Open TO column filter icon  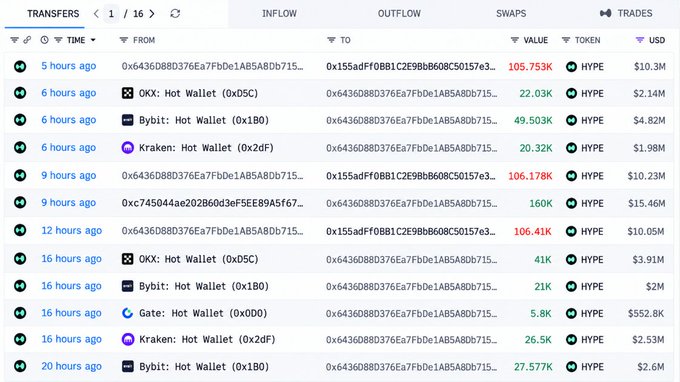tap(331, 40)
